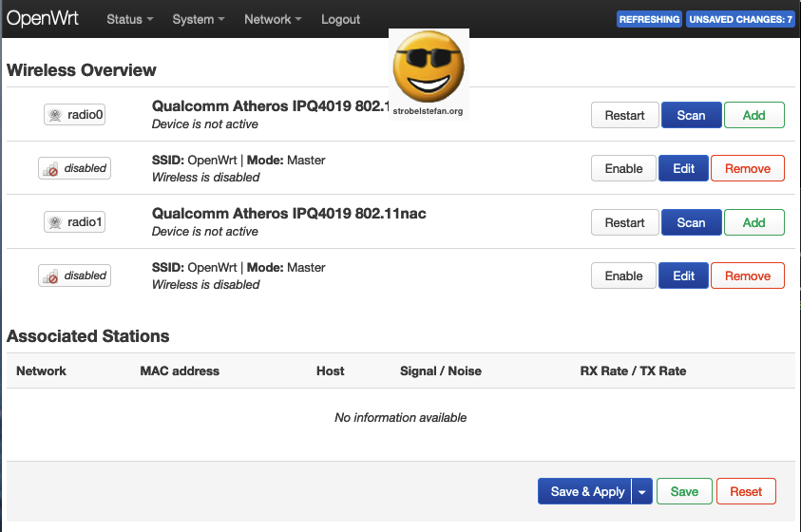Click the 'No information available' text
Screen dimensions: 801x532
pyautogui.click(x=401, y=418)
